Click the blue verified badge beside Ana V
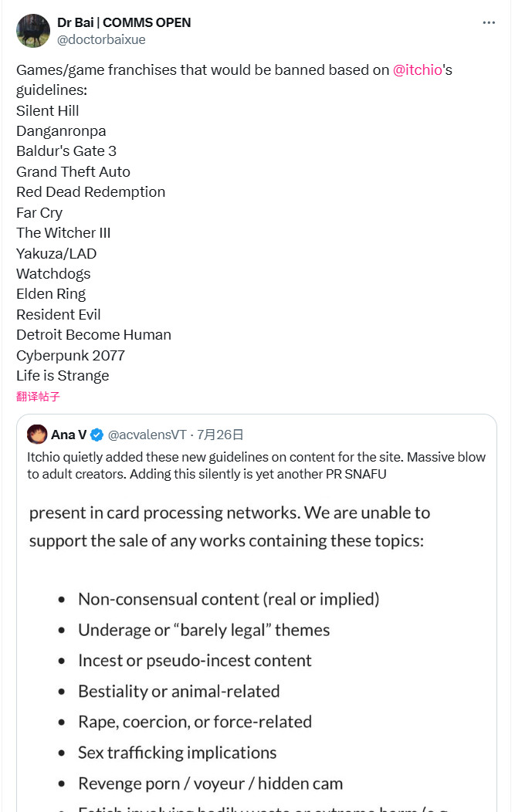Image resolution: width=515 pixels, height=812 pixels. [x=97, y=434]
